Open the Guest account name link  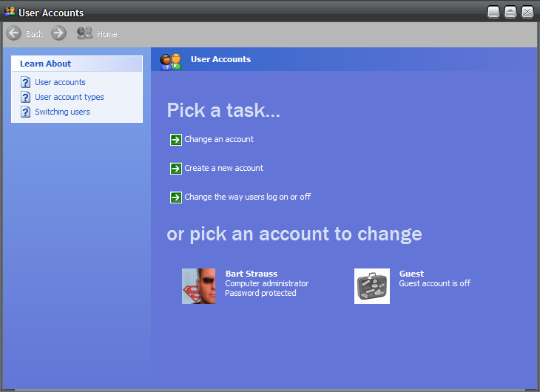[x=411, y=274]
